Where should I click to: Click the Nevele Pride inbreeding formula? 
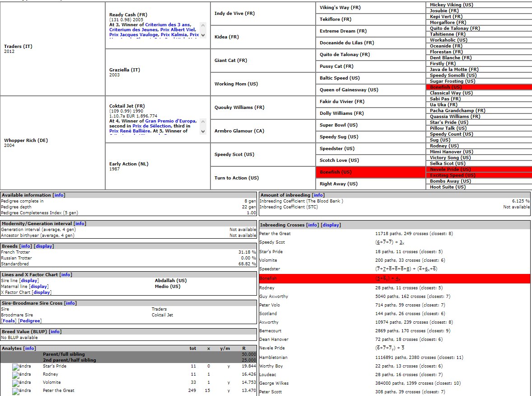tap(389, 348)
